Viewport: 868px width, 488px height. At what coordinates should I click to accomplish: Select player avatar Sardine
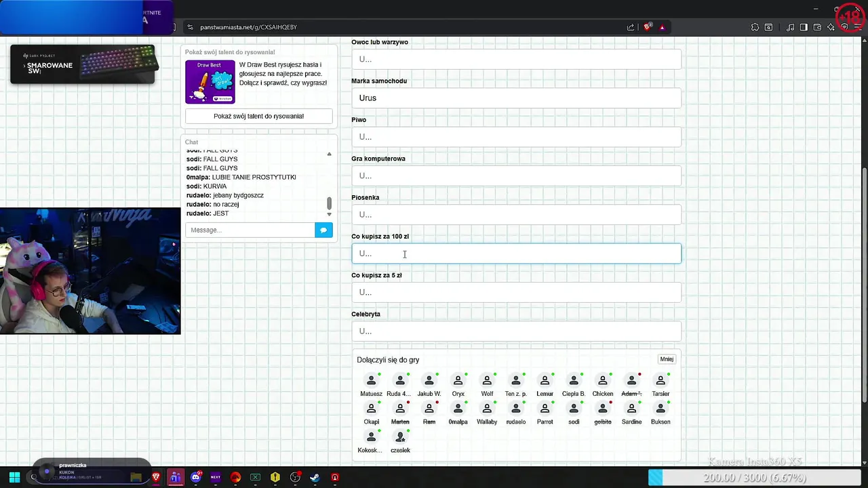631,409
